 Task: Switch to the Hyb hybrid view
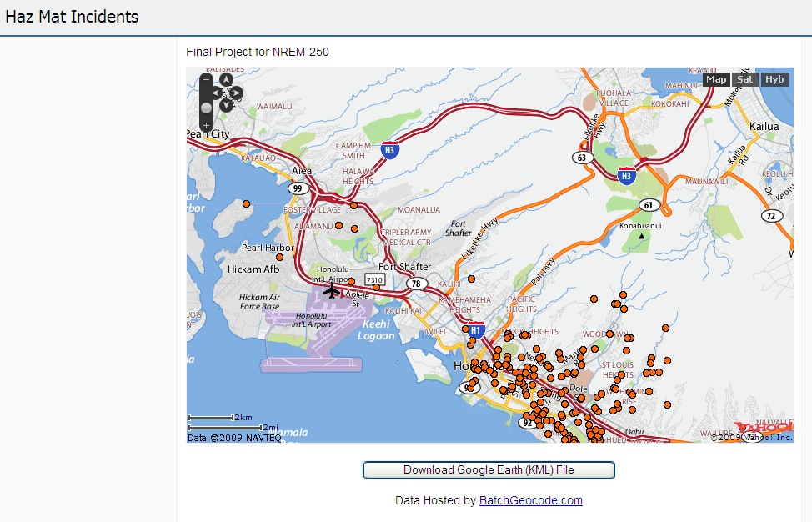pos(774,79)
